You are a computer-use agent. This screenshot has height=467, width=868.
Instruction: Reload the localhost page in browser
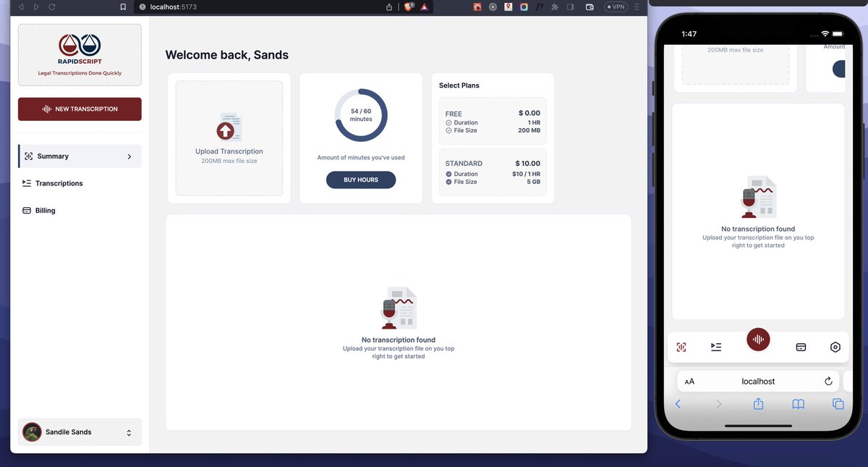point(52,7)
